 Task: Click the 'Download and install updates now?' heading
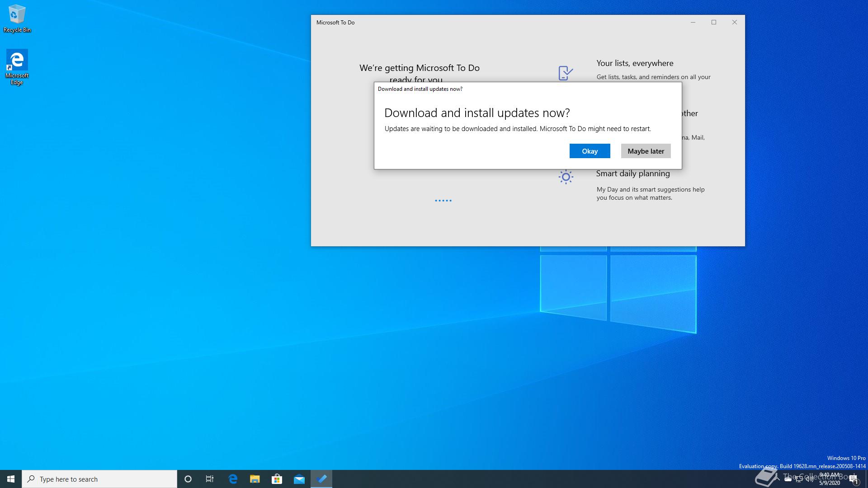(477, 113)
